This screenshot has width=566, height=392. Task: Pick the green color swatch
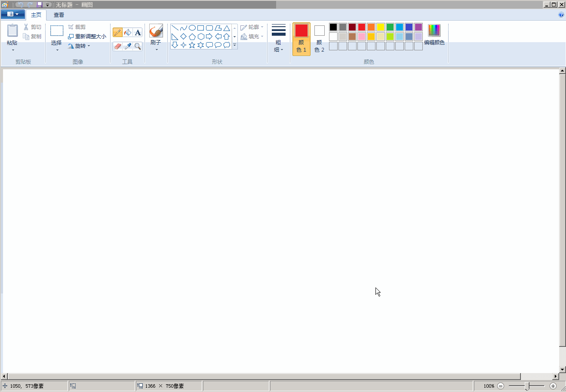[x=390, y=27]
